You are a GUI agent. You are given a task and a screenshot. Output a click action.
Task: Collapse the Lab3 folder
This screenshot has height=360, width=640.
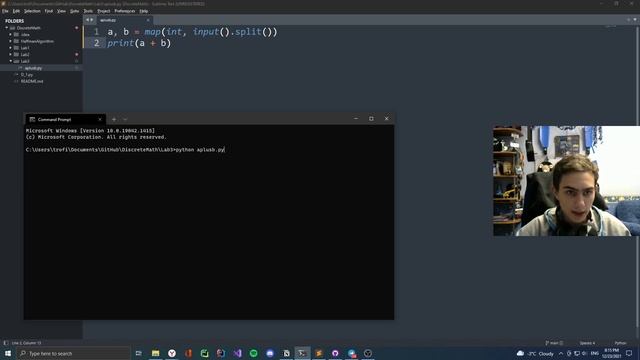click(11, 61)
